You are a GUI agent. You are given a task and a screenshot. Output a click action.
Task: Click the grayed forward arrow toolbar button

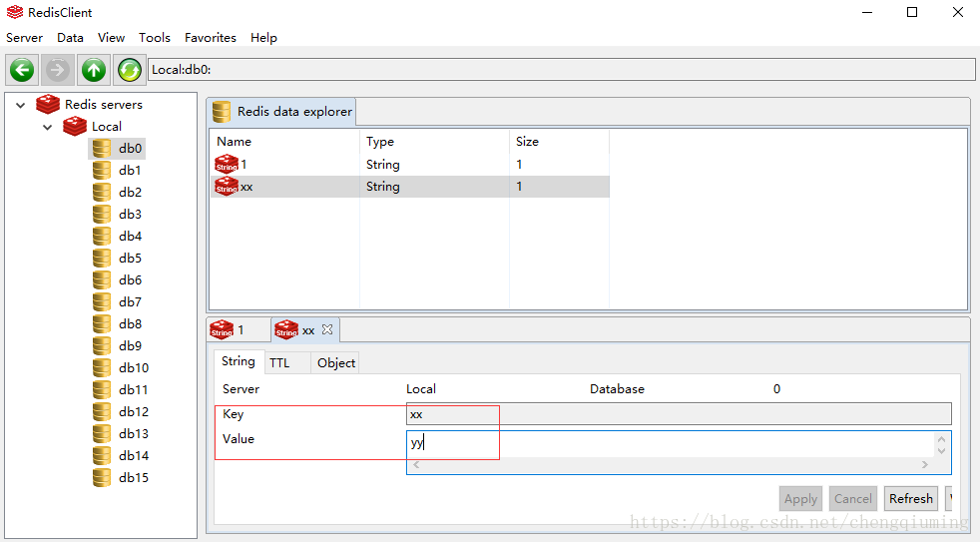(58, 70)
